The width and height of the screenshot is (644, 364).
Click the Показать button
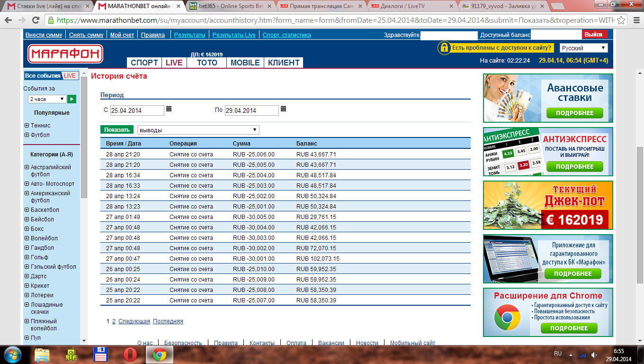(117, 130)
